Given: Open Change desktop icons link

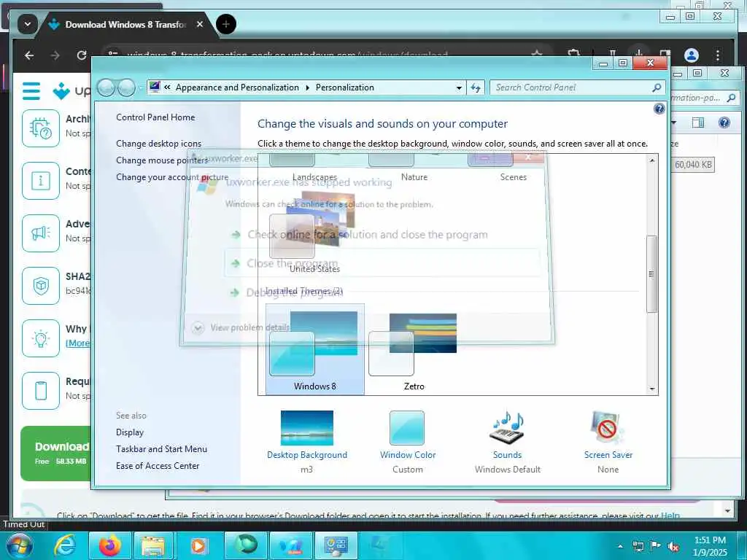Looking at the screenshot, I should click(158, 144).
